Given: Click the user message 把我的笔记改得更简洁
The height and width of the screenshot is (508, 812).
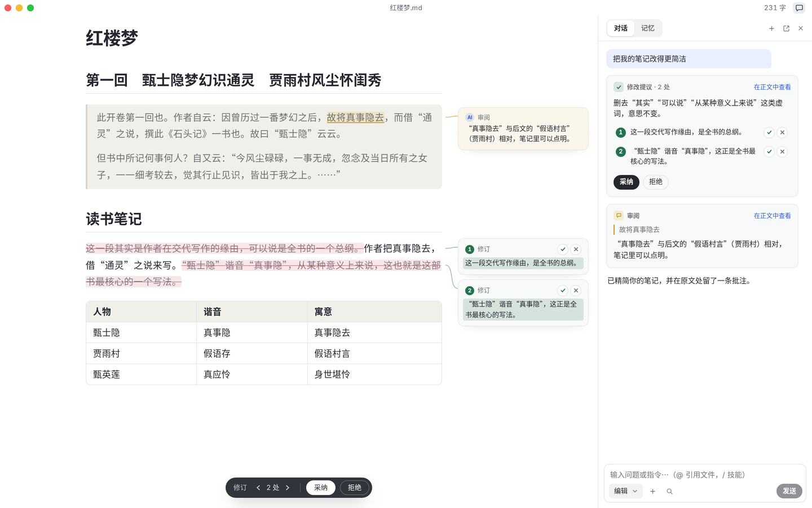Looking at the screenshot, I should 689,59.
